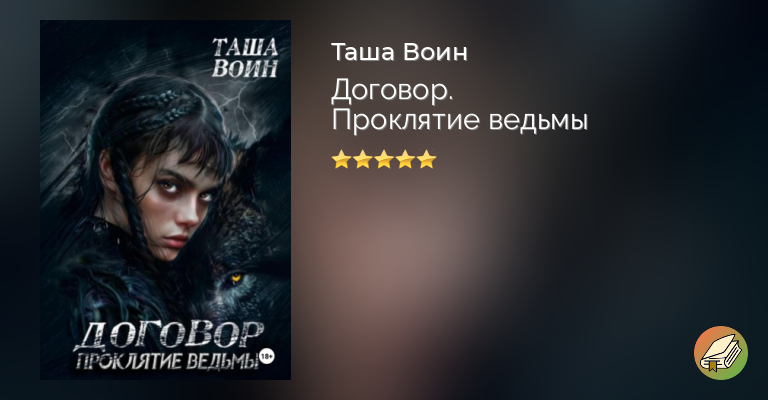
Task: Click the wolf's yellow eye on cover
Action: (x=236, y=278)
